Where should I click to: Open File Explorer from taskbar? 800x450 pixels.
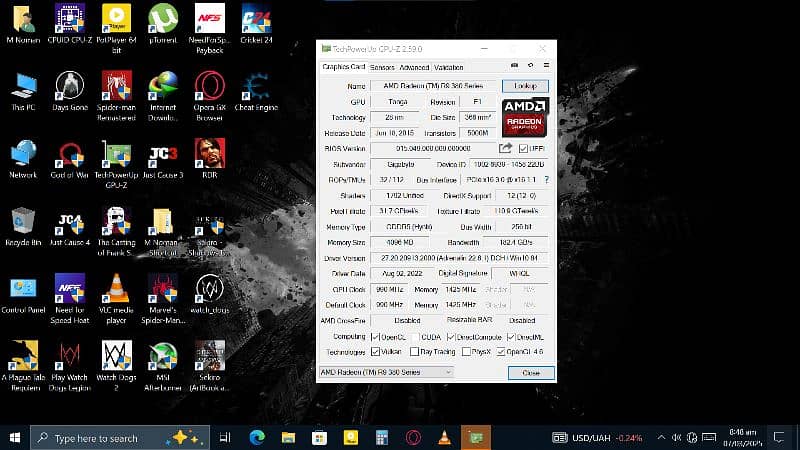pyautogui.click(x=288, y=438)
